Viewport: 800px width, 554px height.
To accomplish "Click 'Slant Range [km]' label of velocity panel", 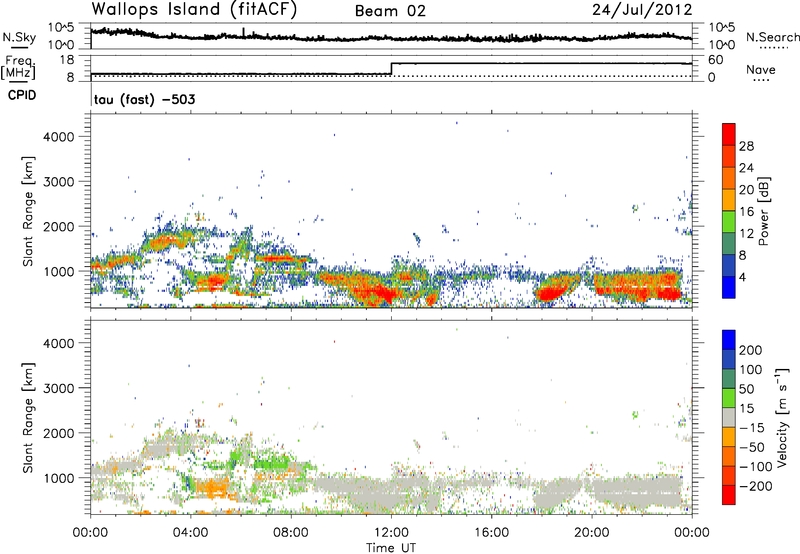I will coord(28,418).
